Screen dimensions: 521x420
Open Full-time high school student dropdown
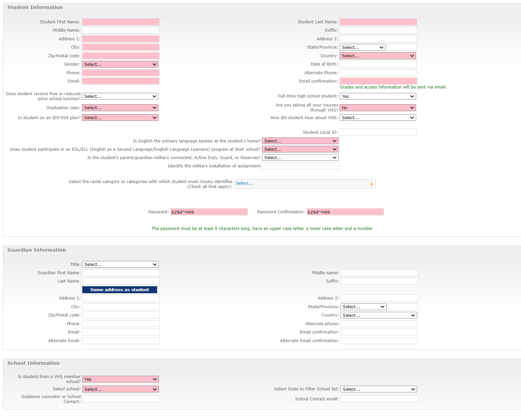(x=378, y=97)
